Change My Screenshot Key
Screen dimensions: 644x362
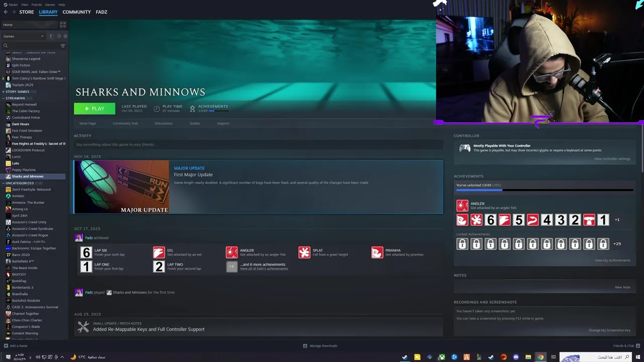609,330
